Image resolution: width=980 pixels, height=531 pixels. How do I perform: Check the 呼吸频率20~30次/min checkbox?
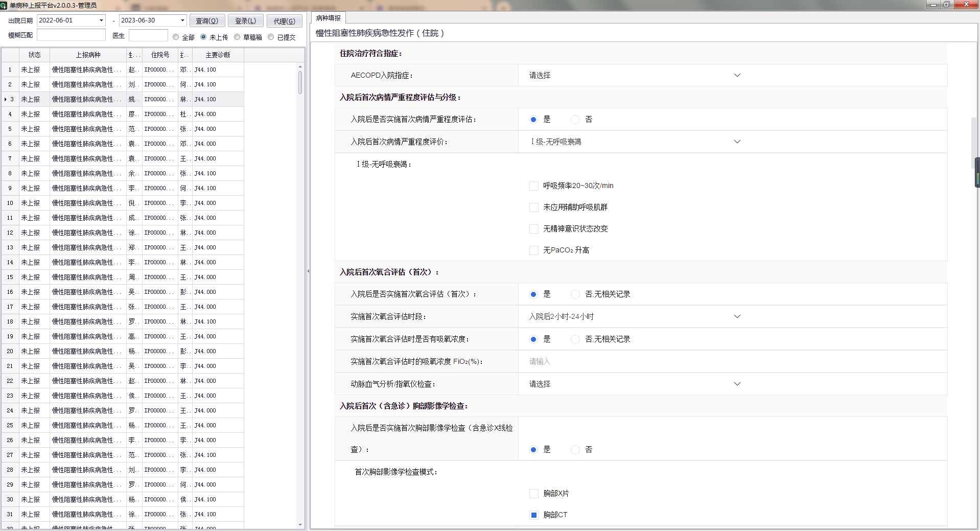pyautogui.click(x=534, y=186)
